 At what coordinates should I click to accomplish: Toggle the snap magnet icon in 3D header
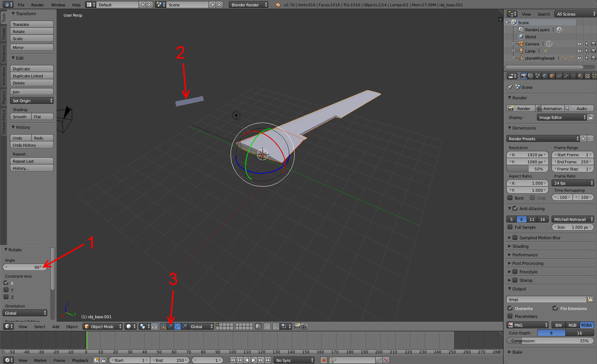(276, 326)
